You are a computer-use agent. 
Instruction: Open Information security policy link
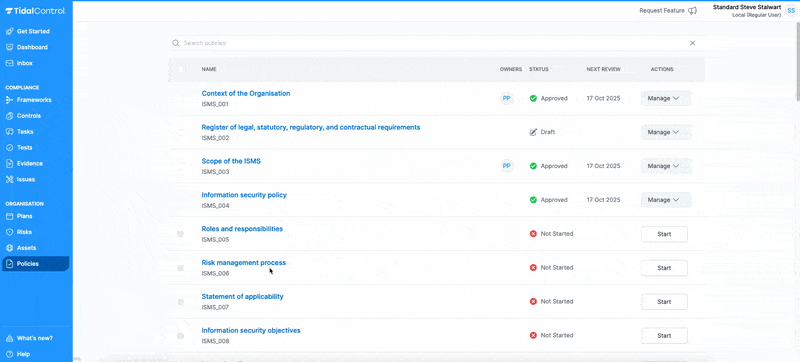tap(244, 195)
